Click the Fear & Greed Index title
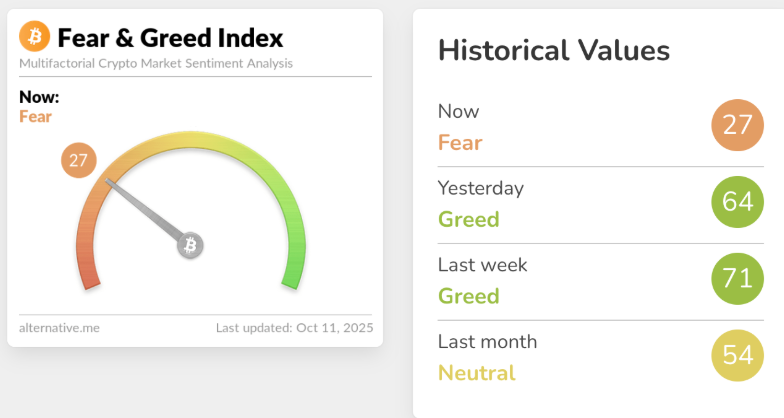The width and height of the screenshot is (784, 418). pyautogui.click(x=170, y=38)
